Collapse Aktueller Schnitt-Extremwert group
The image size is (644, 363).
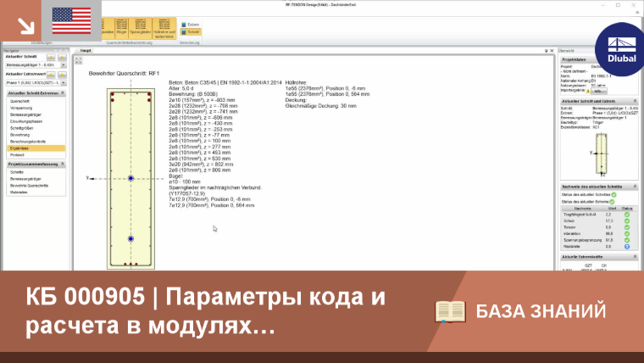[63, 93]
